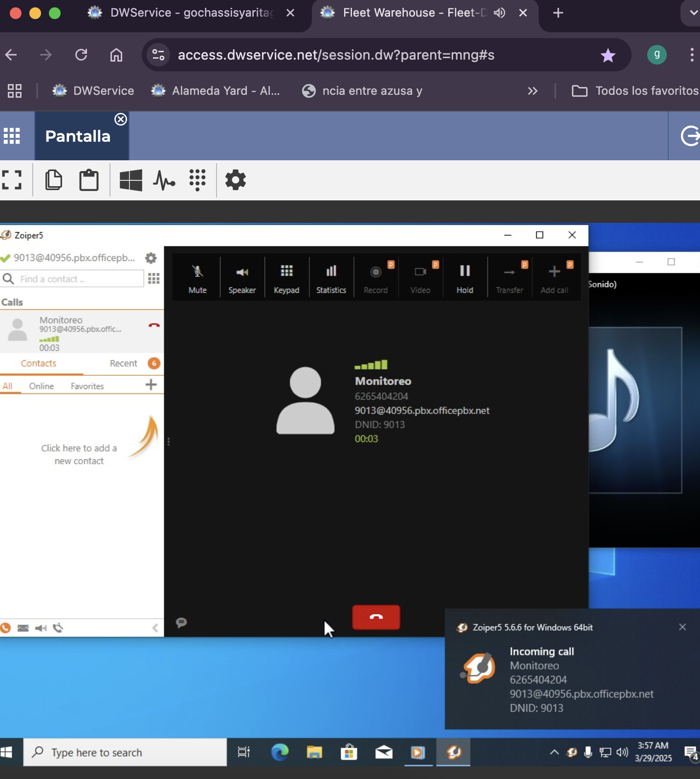Screen dimensions: 700x779
Task: Add a new contact with the plus icon
Action: click(151, 385)
